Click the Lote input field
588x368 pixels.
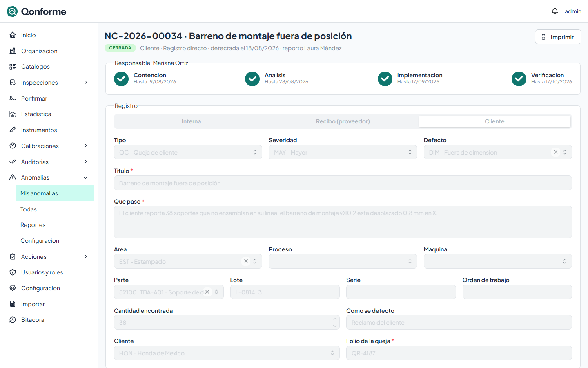point(285,292)
